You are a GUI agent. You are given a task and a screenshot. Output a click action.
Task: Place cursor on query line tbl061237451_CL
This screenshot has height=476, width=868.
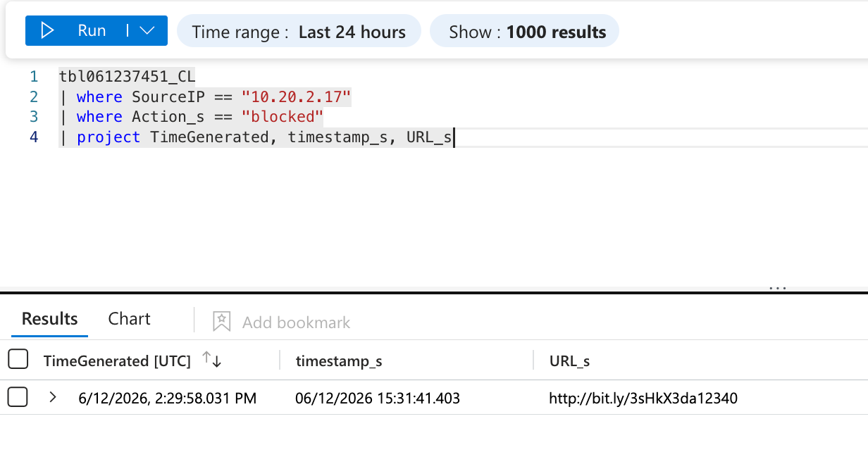pyautogui.click(x=128, y=75)
